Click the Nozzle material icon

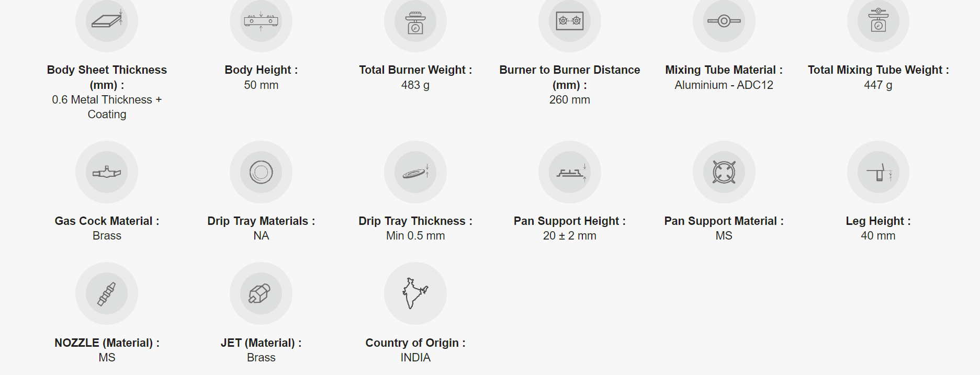tap(107, 293)
